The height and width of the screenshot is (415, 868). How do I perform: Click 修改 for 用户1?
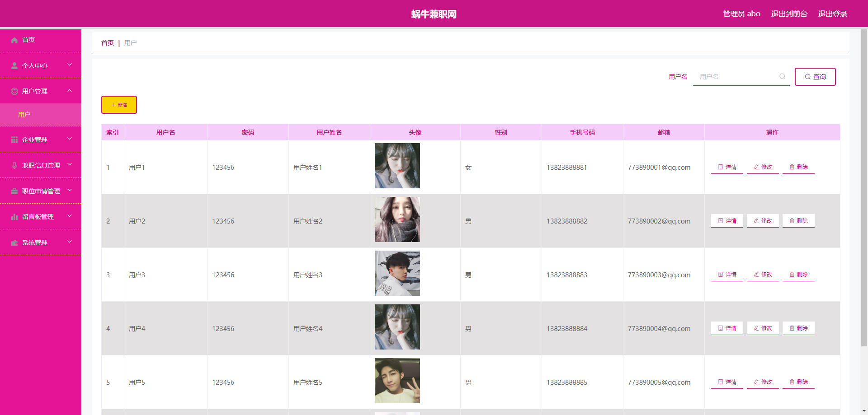[763, 167]
